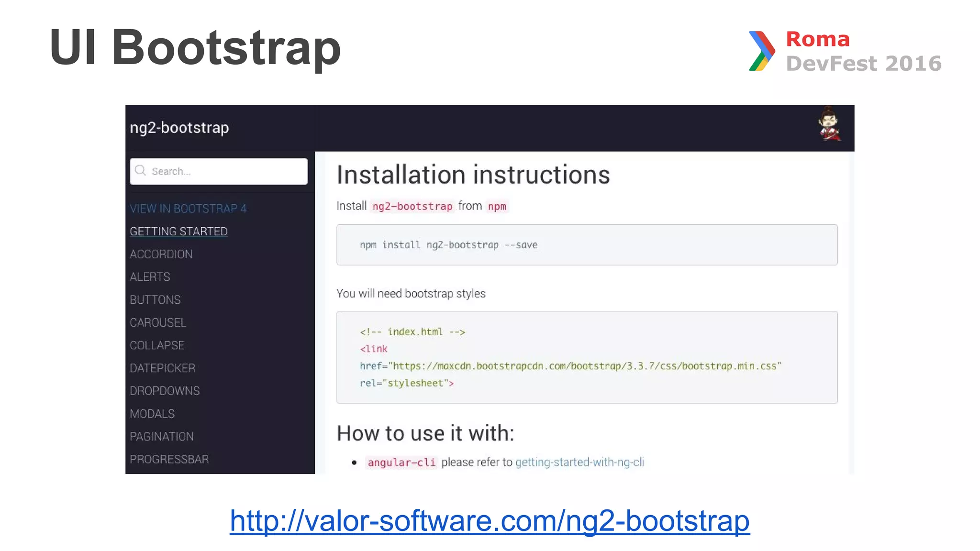The height and width of the screenshot is (551, 980).
Task: Click 'You will need bootstrap styles' text
Action: (411, 293)
